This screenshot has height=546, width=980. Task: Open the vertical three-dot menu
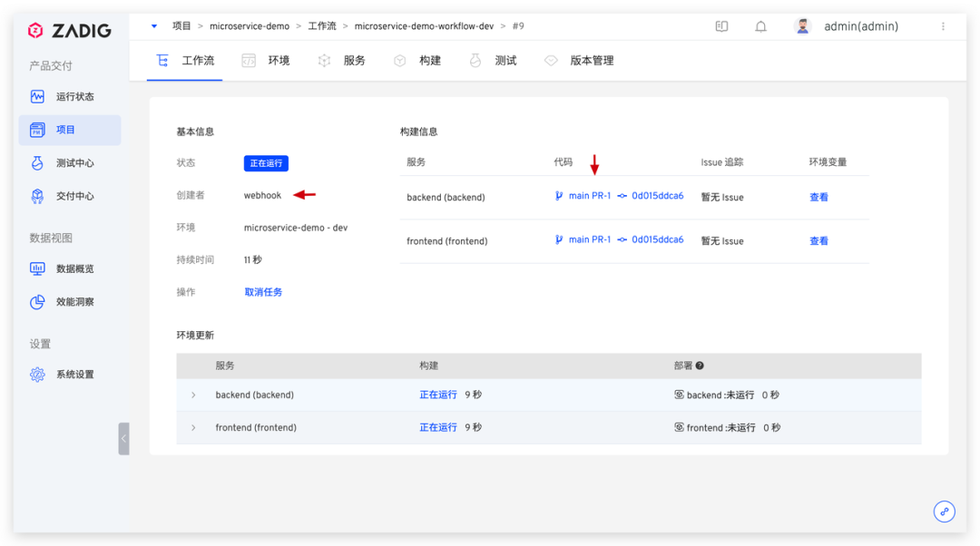943,26
